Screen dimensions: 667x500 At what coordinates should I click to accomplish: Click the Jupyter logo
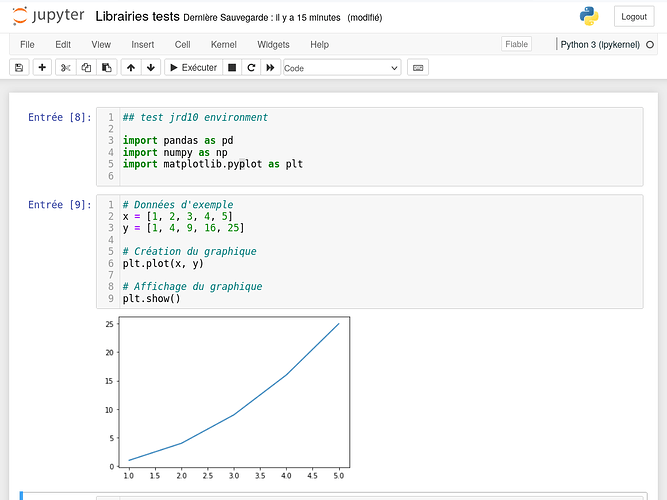pos(48,16)
